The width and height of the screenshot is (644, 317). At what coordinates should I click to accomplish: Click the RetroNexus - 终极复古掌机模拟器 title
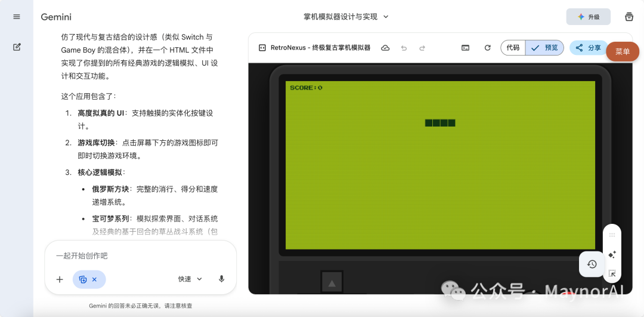320,48
